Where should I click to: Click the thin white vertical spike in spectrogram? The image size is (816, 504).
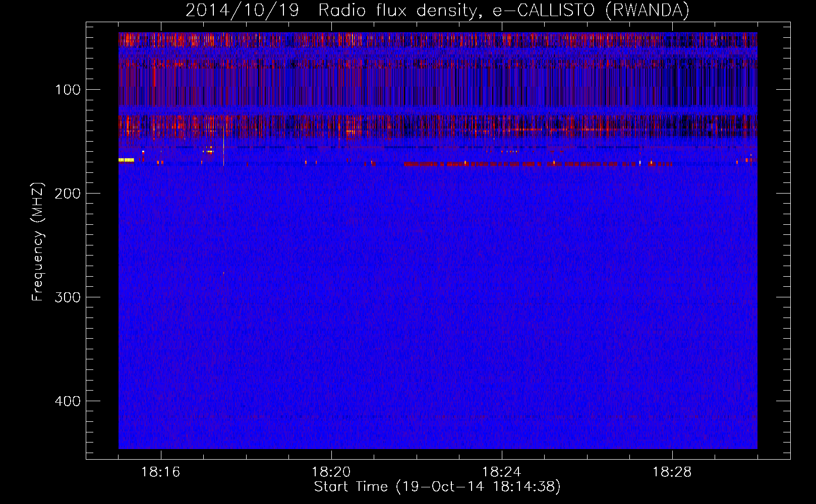coord(223,147)
